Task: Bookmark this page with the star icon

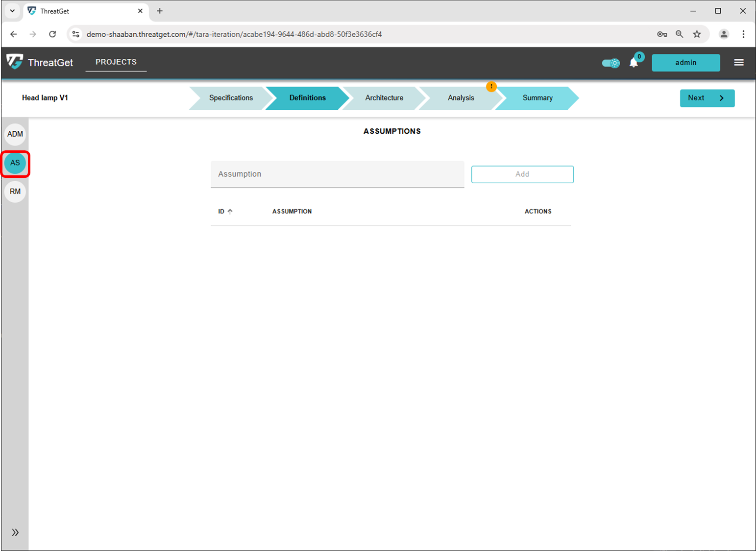Action: click(x=697, y=34)
